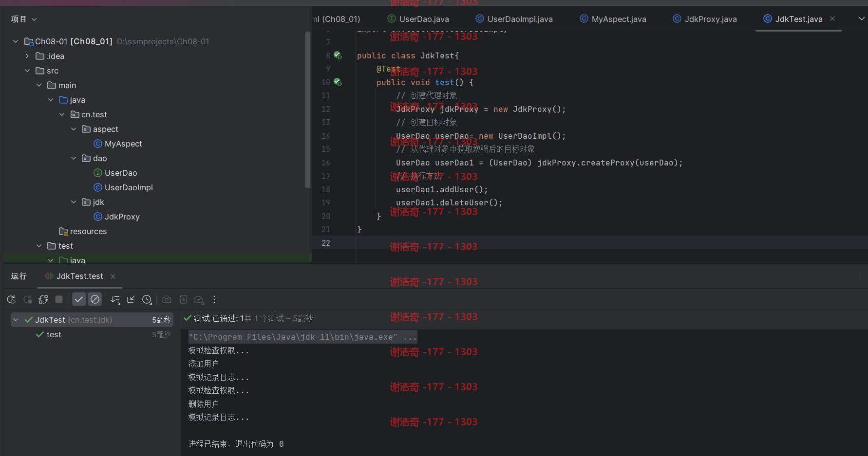Click the profiler speedometer icon
Screen dimensions: 868x456
click(x=198, y=299)
